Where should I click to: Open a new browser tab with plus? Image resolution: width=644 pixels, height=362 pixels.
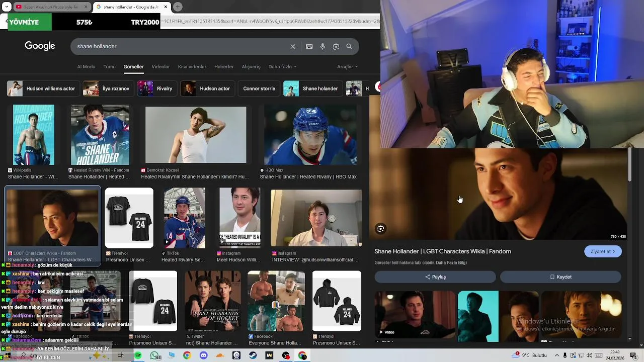178,7
